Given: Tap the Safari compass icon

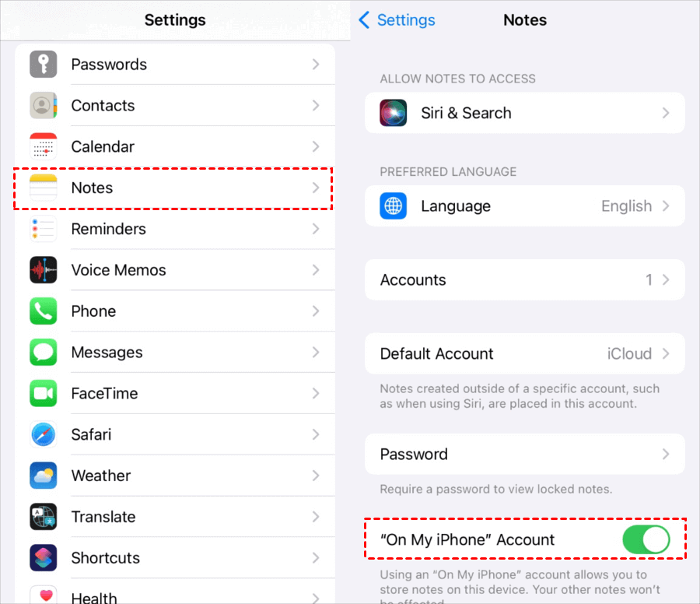Looking at the screenshot, I should coord(44,434).
